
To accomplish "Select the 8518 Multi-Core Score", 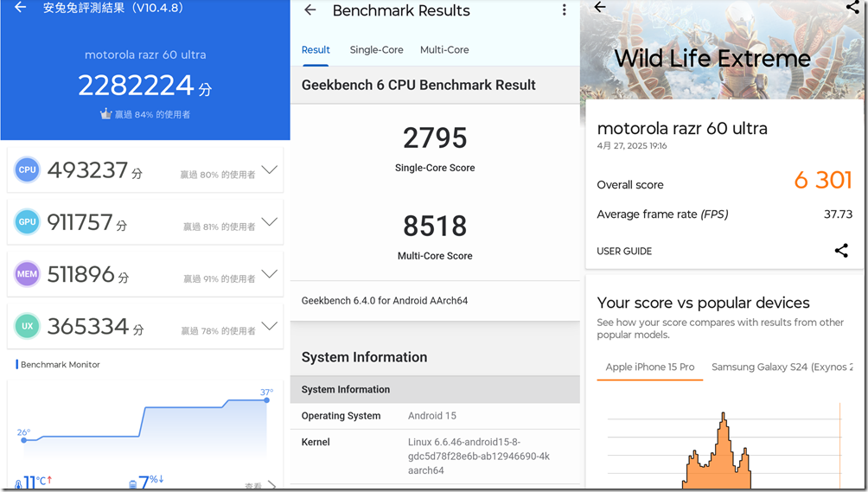I will (x=435, y=226).
